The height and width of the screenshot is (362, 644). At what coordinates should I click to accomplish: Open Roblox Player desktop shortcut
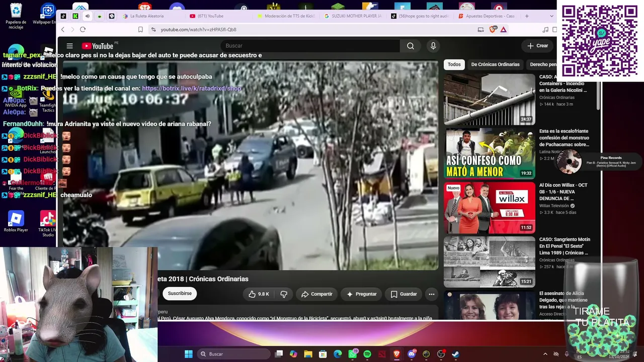[16, 221]
